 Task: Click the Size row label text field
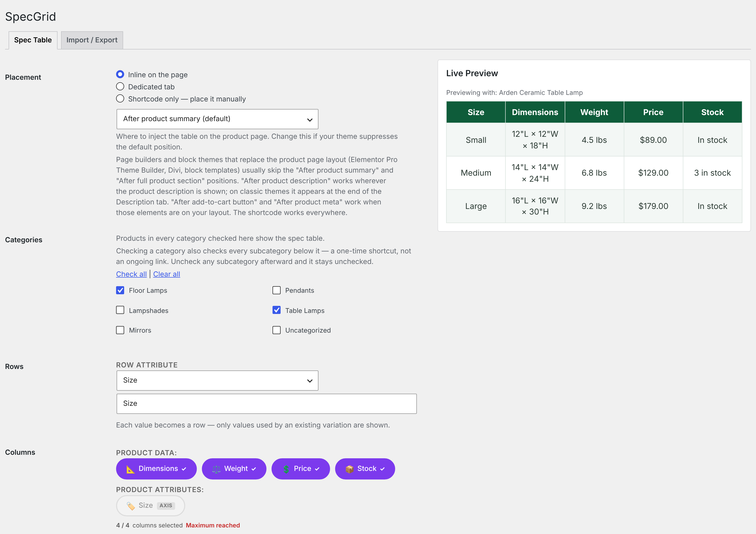click(267, 404)
